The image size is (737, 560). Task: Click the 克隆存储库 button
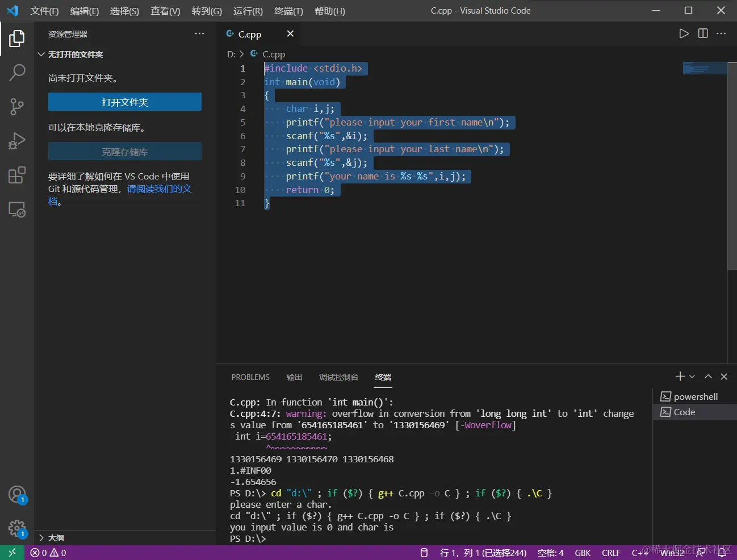tap(125, 151)
